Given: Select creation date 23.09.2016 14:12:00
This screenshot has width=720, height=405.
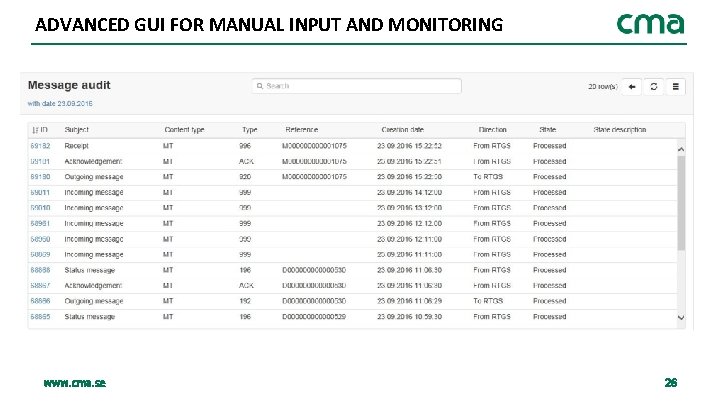Looking at the screenshot, I should tap(410, 192).
